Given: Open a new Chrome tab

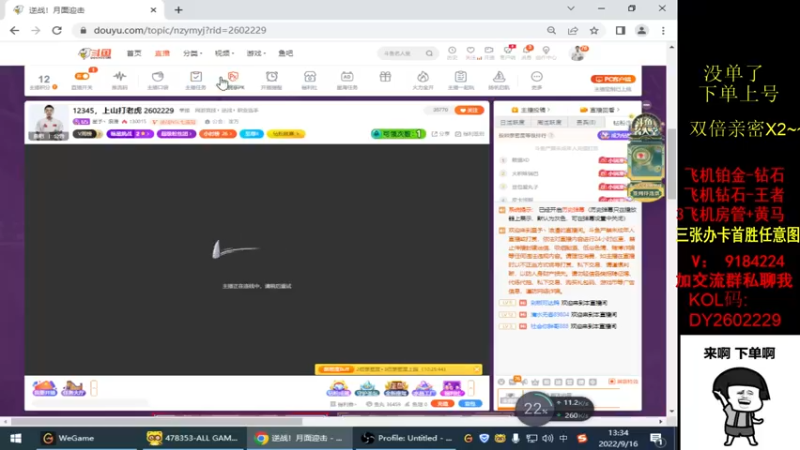Looking at the screenshot, I should pos(179,10).
